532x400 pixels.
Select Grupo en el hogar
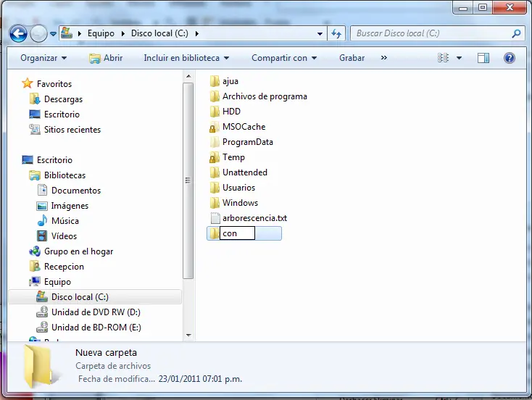click(78, 251)
